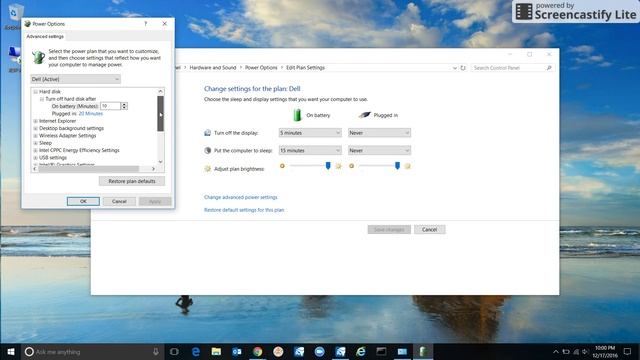Expand the USB settings node
Screen dimensions: 640x360
[x=36, y=158]
